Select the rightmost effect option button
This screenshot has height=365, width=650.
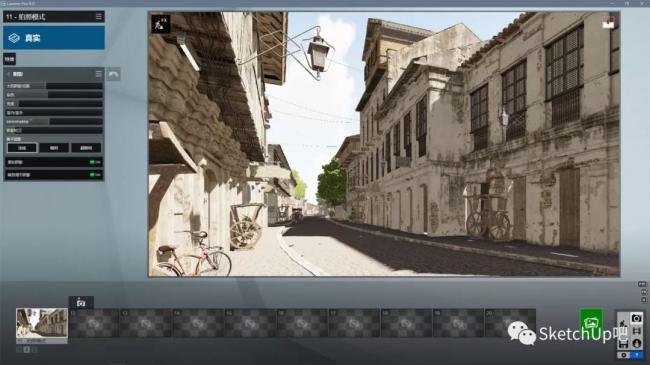(x=86, y=148)
